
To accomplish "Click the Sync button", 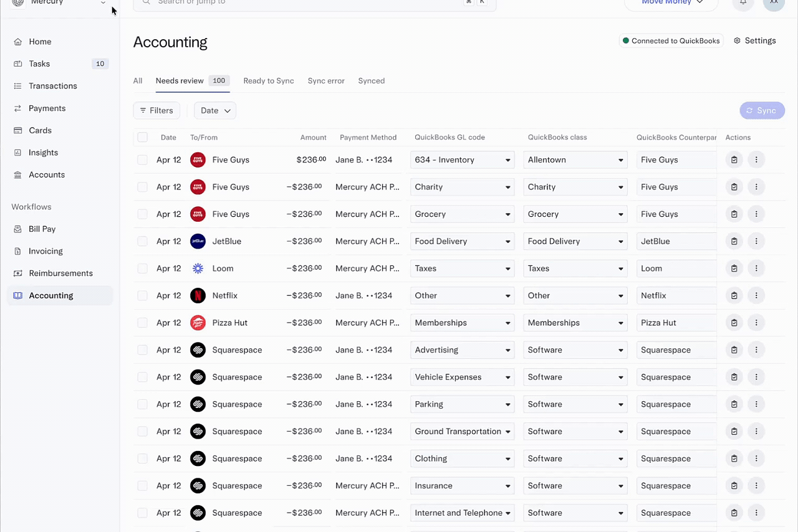I will tap(762, 111).
